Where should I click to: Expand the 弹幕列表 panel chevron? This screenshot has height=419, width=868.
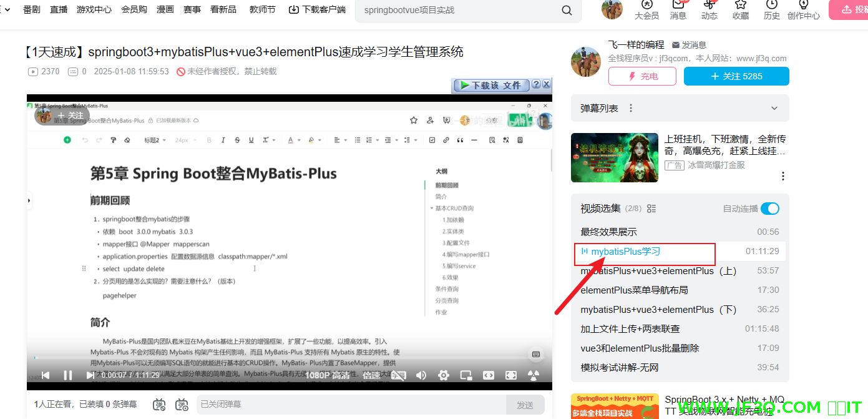coord(774,108)
